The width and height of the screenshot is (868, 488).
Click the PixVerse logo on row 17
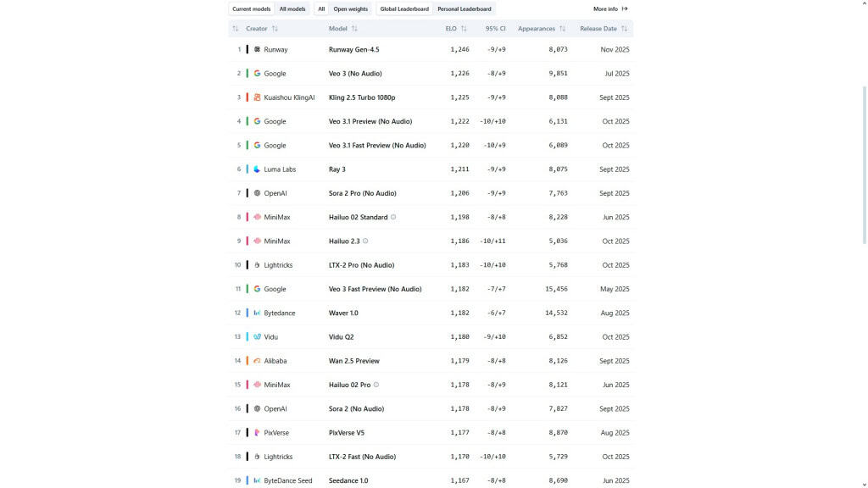[257, 432]
